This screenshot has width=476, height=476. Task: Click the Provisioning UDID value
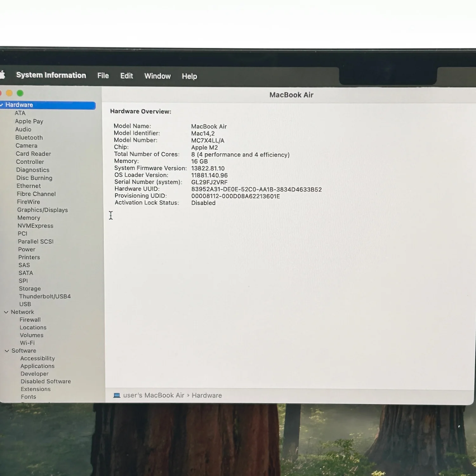tap(236, 196)
